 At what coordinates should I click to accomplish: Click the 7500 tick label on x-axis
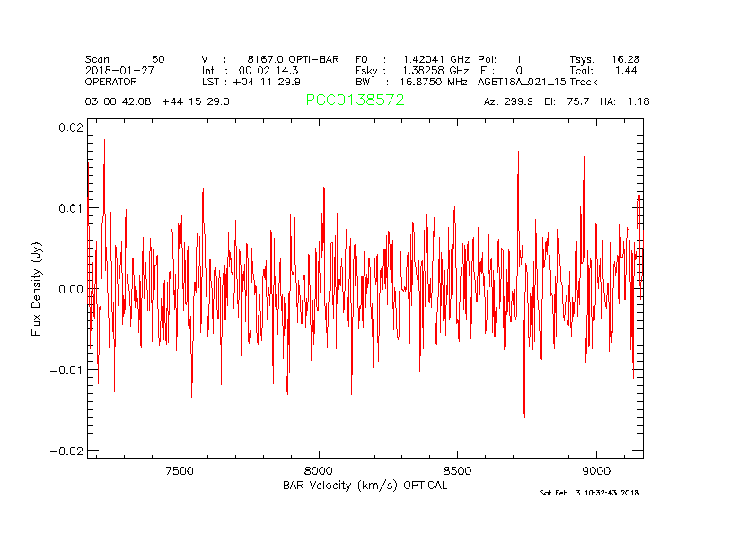tap(180, 471)
